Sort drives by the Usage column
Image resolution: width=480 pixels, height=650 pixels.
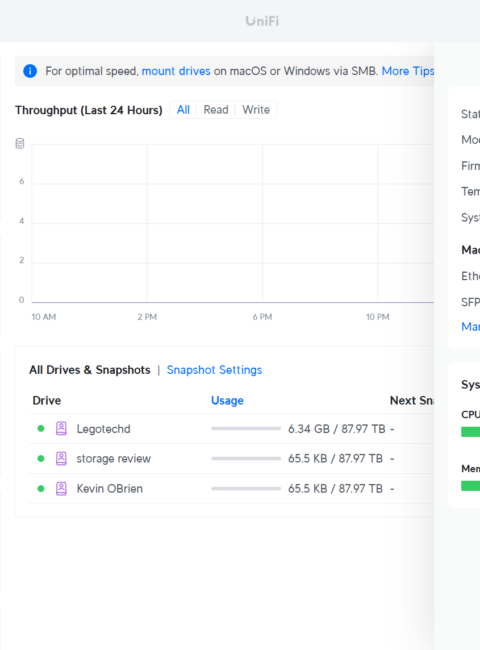(x=227, y=400)
